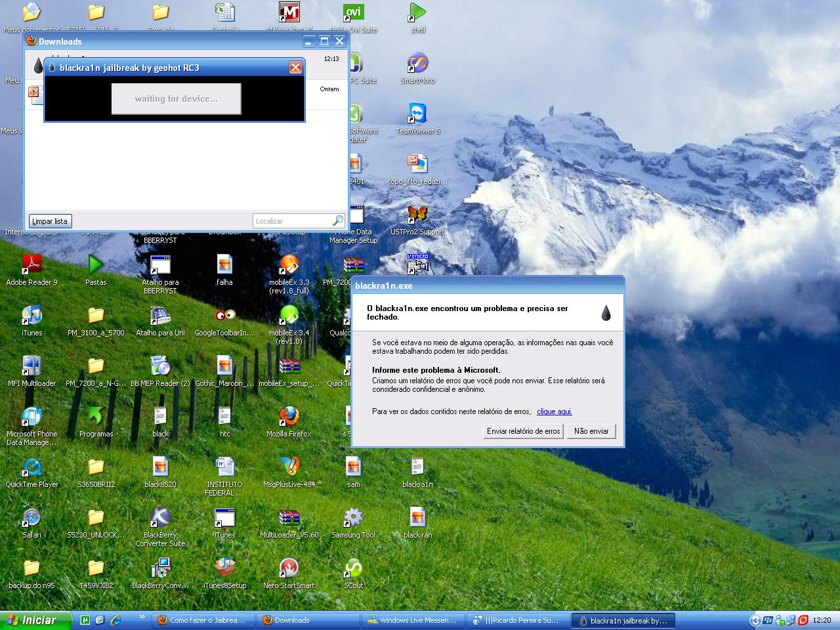
Task: Expand quick launch chevron on taskbar
Action: tap(142, 618)
